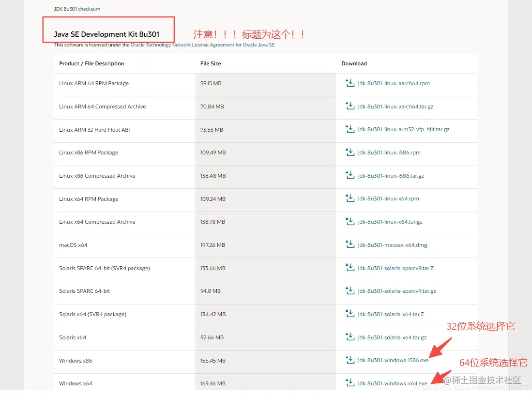532x396 pixels.
Task: Click download icon for jdk-8u301-macosx-x64.dmg
Action: point(350,244)
